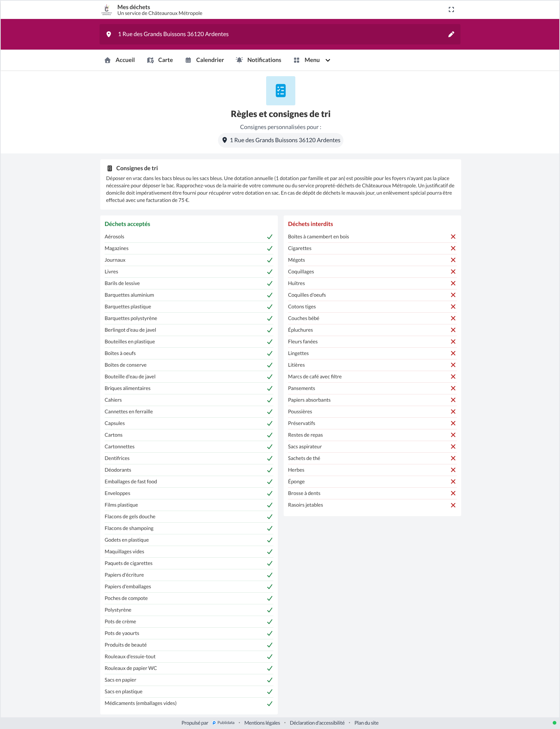Click the Notifications bell icon
This screenshot has height=729, width=560.
coord(239,60)
